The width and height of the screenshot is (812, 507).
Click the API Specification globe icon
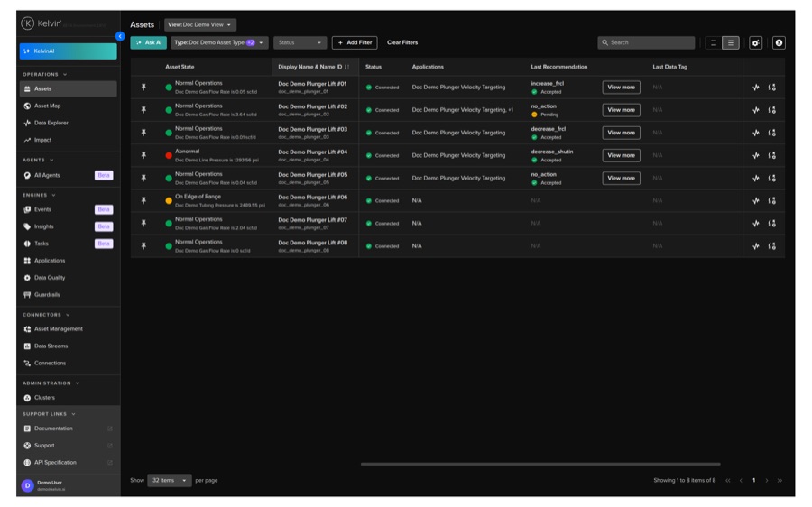point(27,463)
